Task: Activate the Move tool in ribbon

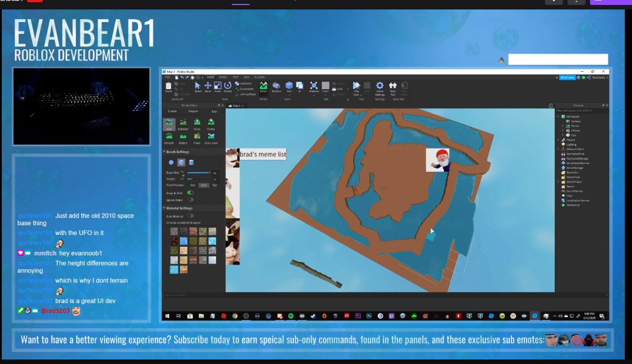Action: coord(208,87)
